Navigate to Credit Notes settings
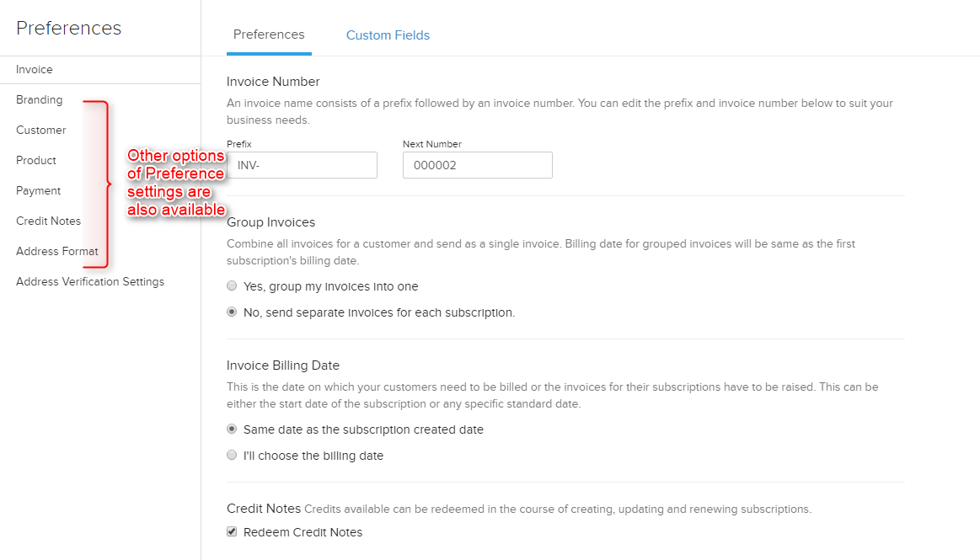Screen dimensions: 980x560 [49, 221]
